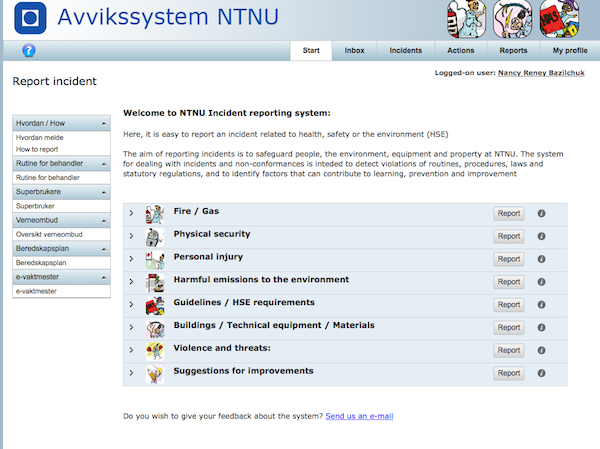Report a Fire / Gas incident
This screenshot has width=600, height=449.
pyautogui.click(x=509, y=214)
